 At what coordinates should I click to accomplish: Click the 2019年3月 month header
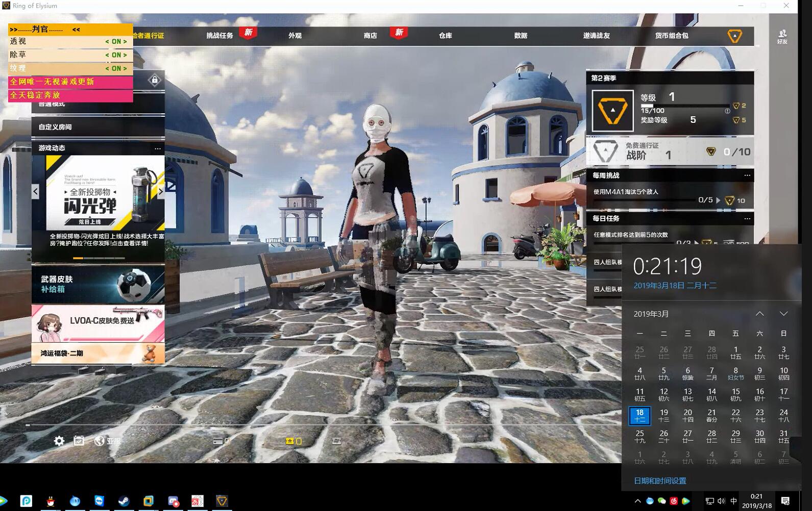[651, 314]
